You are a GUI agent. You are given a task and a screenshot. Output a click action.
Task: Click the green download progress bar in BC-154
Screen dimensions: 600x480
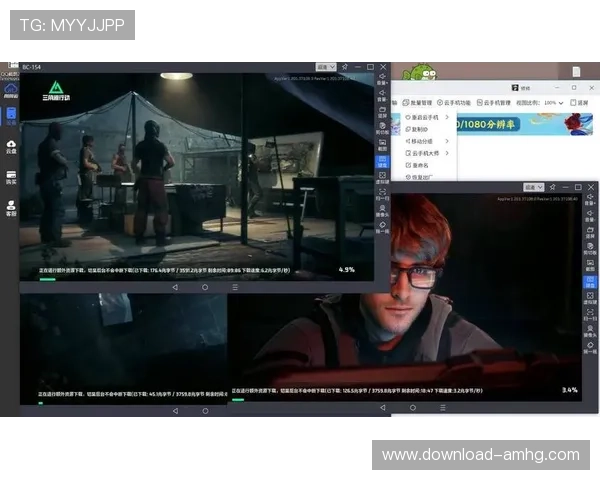(47, 280)
